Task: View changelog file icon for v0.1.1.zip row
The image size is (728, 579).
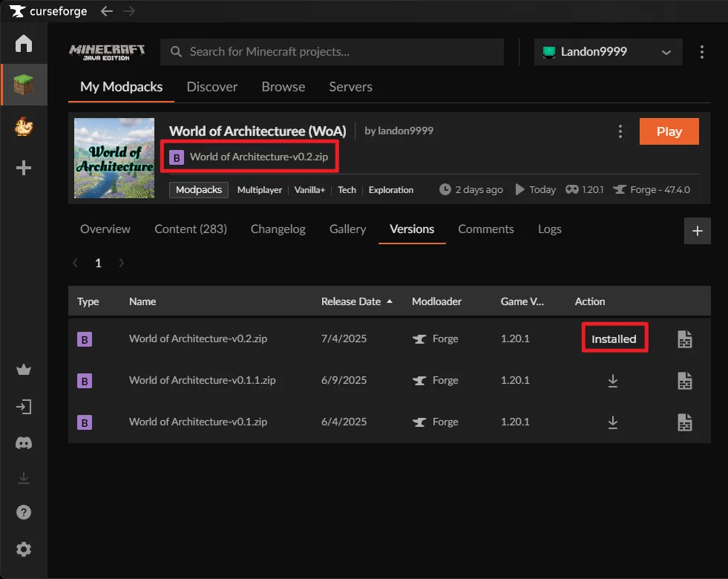Action: 685,381
